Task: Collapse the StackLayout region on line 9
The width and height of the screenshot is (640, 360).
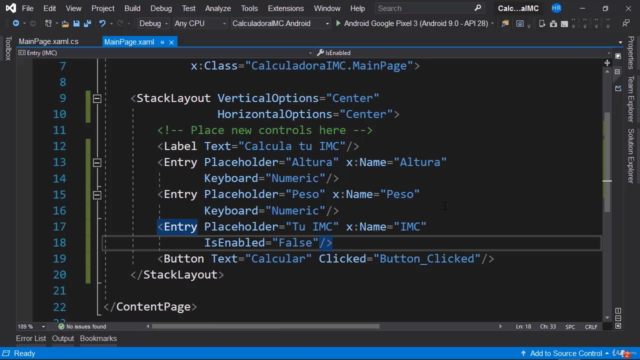Action: click(x=97, y=98)
